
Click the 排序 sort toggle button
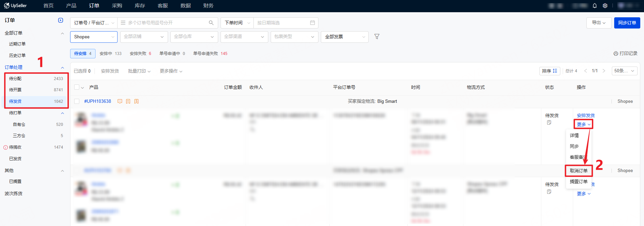point(549,71)
